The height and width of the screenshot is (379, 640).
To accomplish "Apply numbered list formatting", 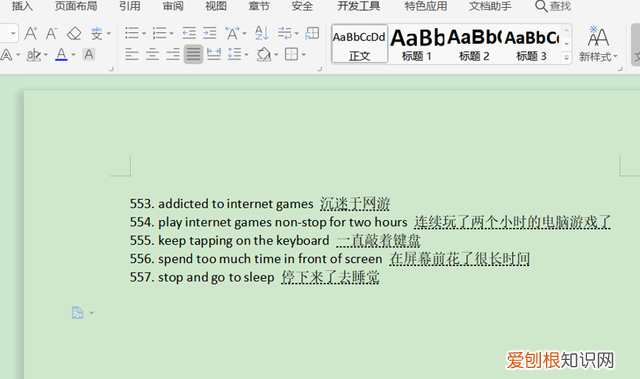I will click(159, 33).
